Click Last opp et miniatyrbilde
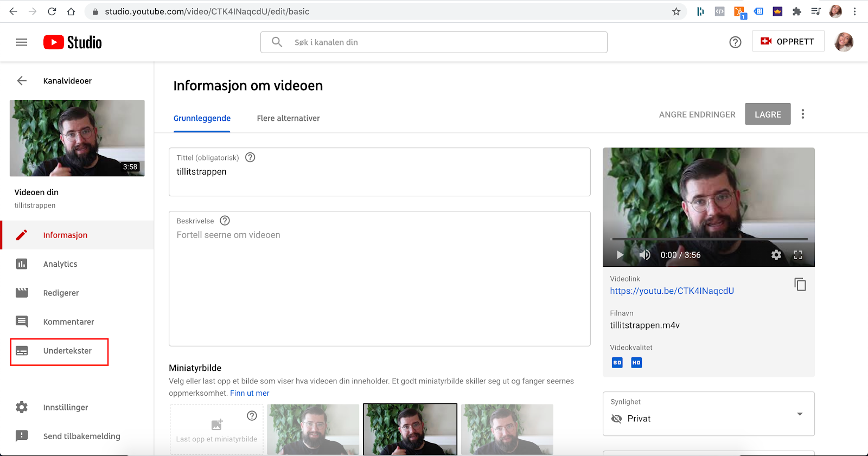This screenshot has height=456, width=868. click(x=216, y=429)
